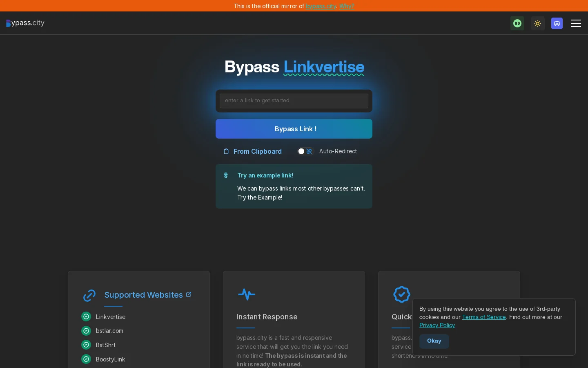
Task: Click the pulse icon above Instant Response
Action: tap(247, 294)
